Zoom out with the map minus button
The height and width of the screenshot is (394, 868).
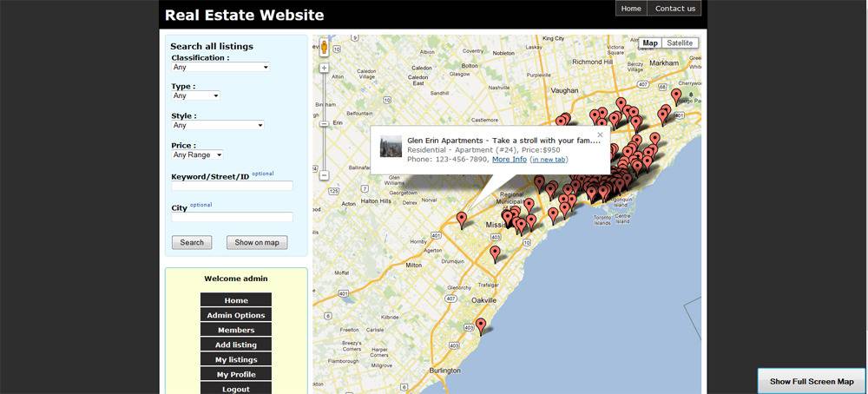coord(325,175)
